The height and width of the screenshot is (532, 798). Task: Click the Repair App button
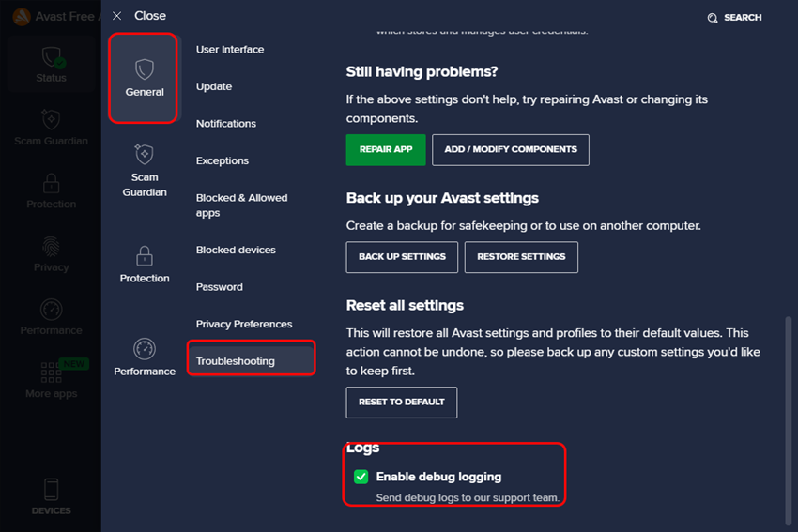pos(386,149)
